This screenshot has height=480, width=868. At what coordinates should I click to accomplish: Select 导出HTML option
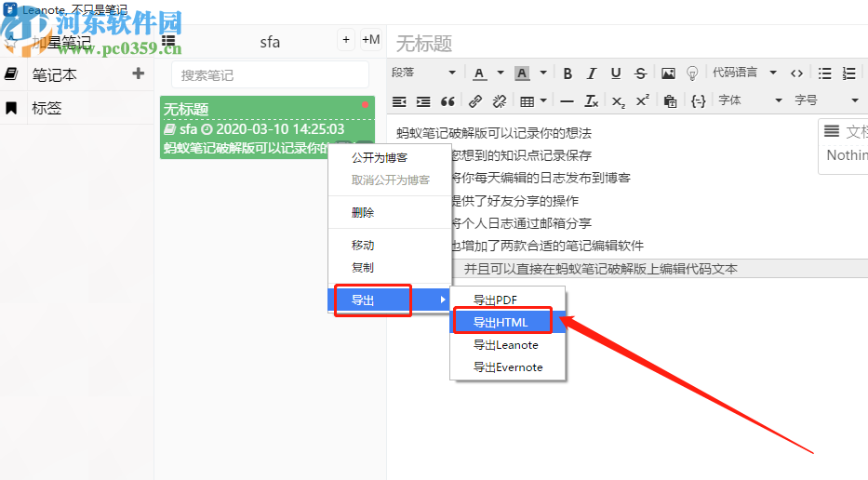(x=508, y=322)
